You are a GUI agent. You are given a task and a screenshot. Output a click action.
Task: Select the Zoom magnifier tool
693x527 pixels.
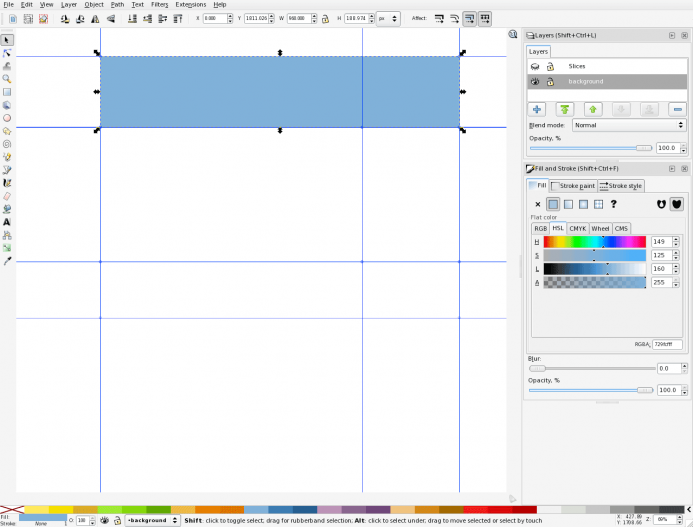point(7,79)
